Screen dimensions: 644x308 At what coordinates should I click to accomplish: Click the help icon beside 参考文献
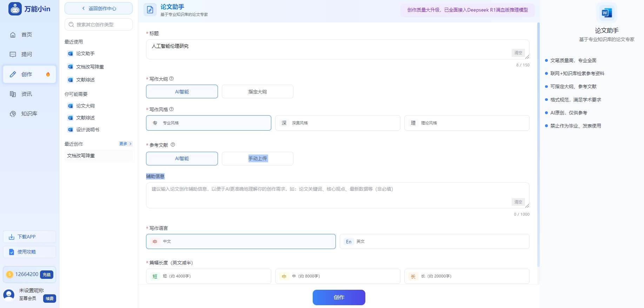pos(173,145)
